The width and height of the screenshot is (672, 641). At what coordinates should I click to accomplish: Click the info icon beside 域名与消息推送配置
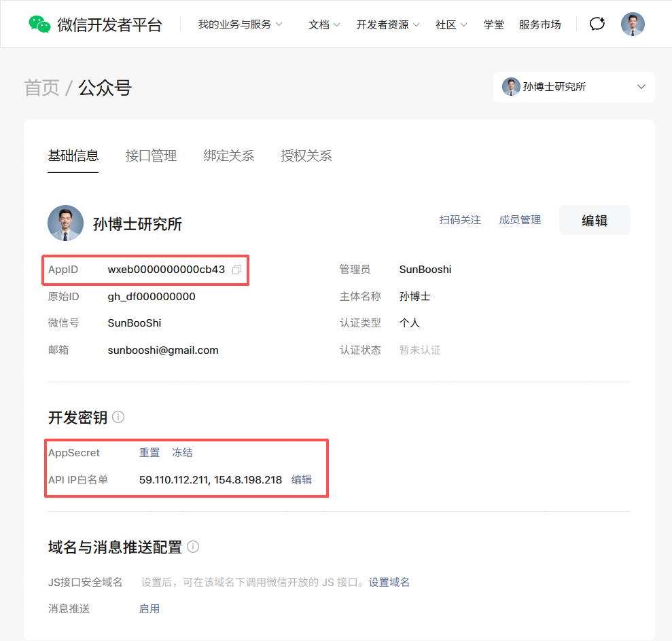coord(193,547)
